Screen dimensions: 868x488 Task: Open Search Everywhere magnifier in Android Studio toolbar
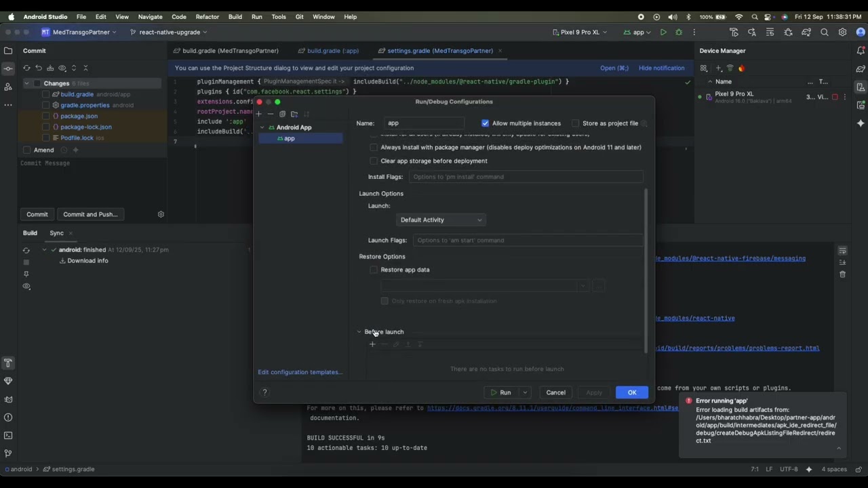point(825,32)
